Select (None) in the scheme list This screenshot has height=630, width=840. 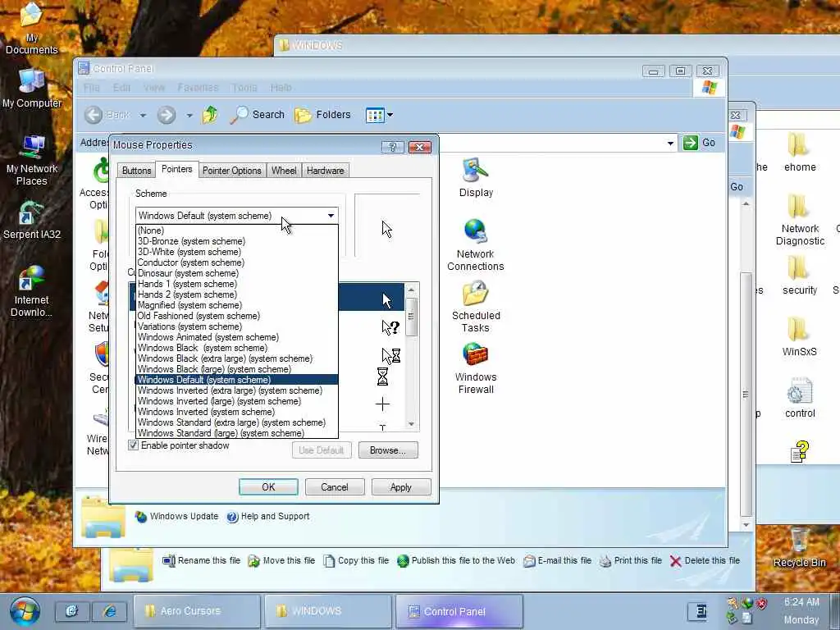pos(237,231)
